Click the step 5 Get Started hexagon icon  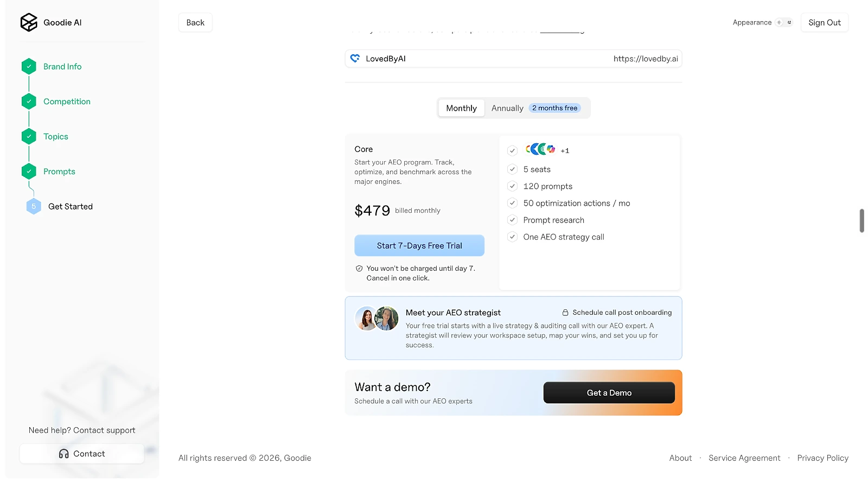(34, 206)
